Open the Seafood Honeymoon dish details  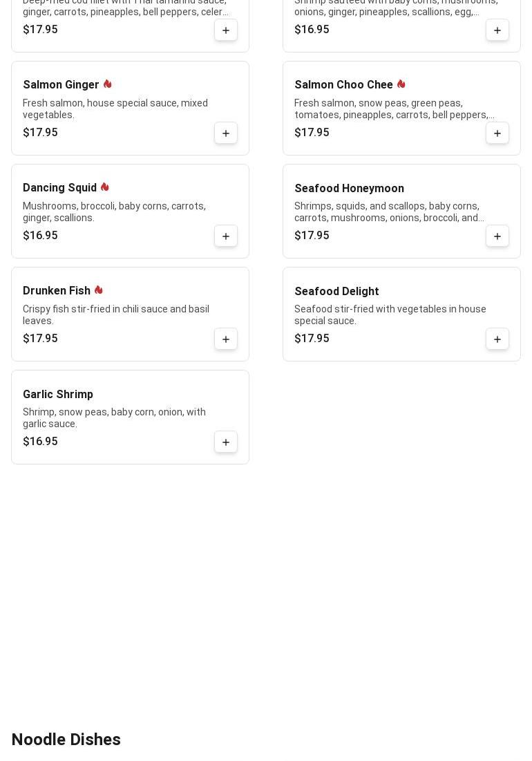point(349,188)
